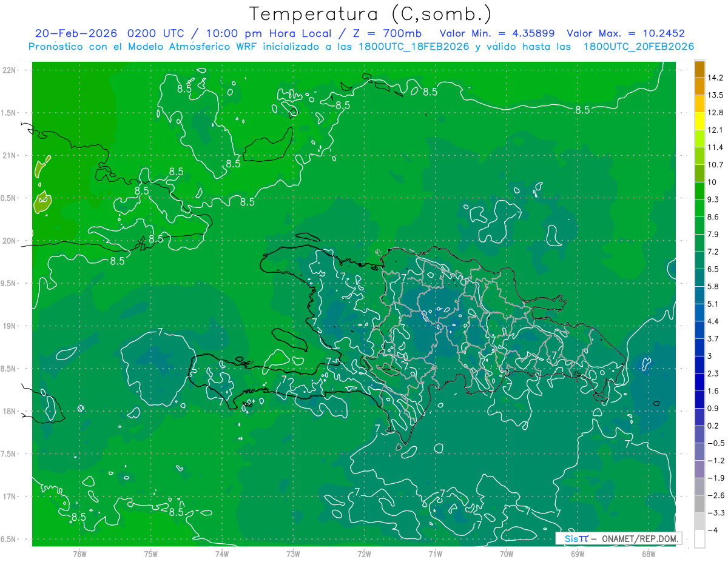Image resolution: width=728 pixels, height=562 pixels.
Task: Click the "Valor Max. = 10.2452" readout
Action: (625, 33)
